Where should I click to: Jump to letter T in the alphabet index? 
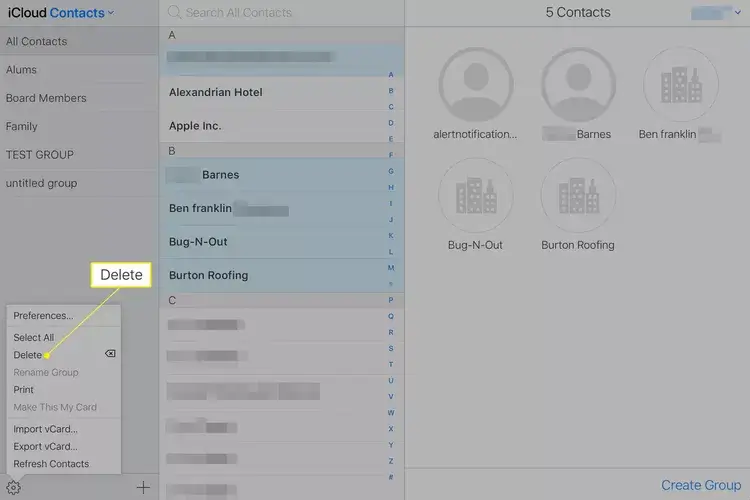(391, 364)
